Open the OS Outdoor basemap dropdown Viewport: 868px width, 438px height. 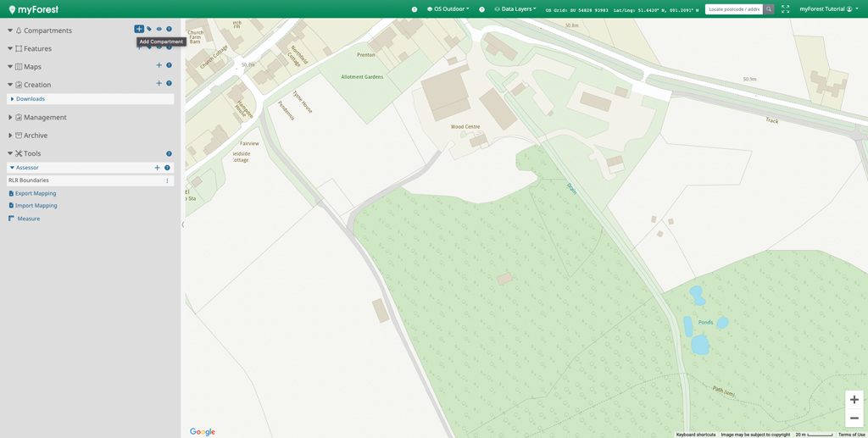(448, 9)
